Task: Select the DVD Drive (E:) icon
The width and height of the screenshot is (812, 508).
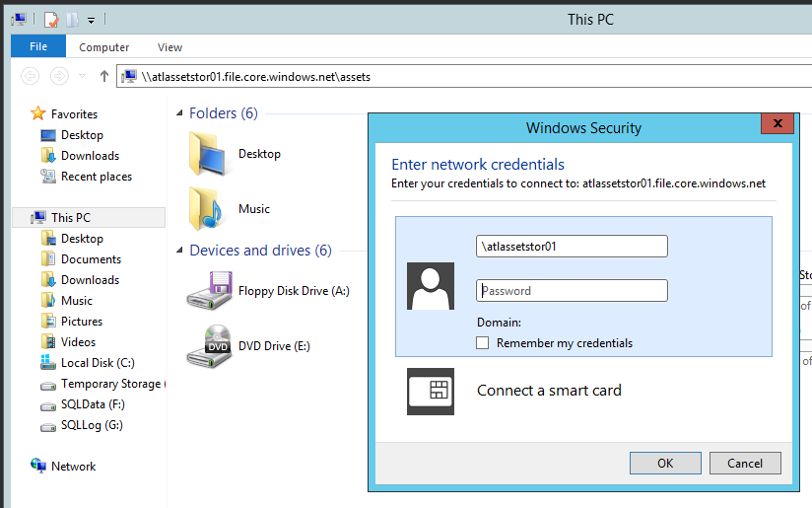Action: [x=210, y=346]
